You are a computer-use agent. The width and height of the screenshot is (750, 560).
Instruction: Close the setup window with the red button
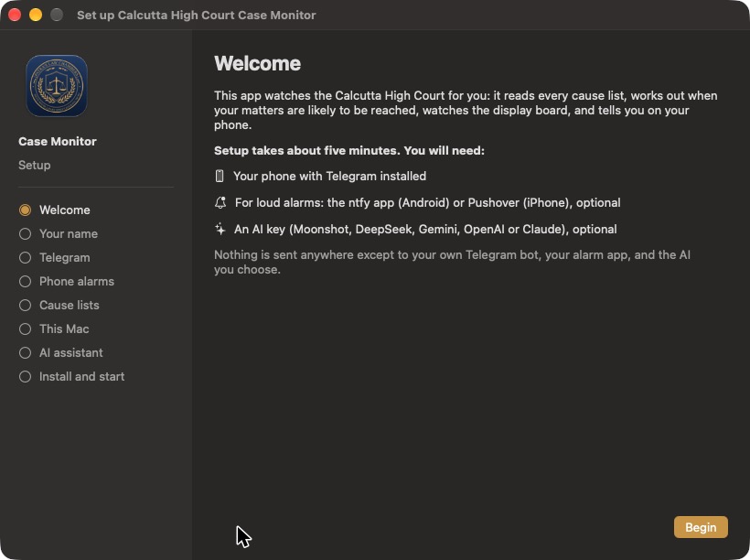pyautogui.click(x=15, y=15)
